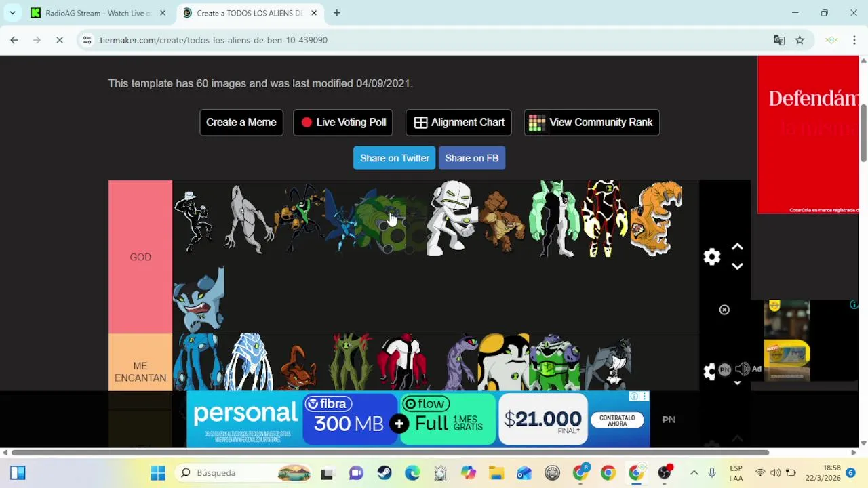
Task: Open GOD tier row settings gear
Action: (x=711, y=257)
